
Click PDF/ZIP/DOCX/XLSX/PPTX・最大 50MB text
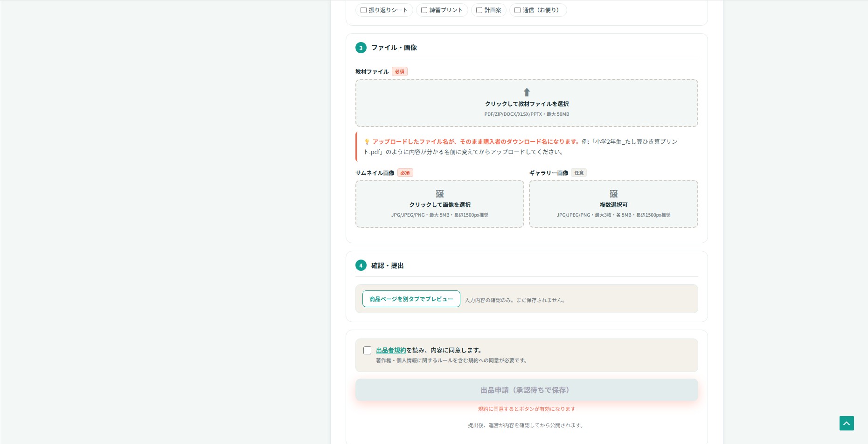tap(527, 114)
